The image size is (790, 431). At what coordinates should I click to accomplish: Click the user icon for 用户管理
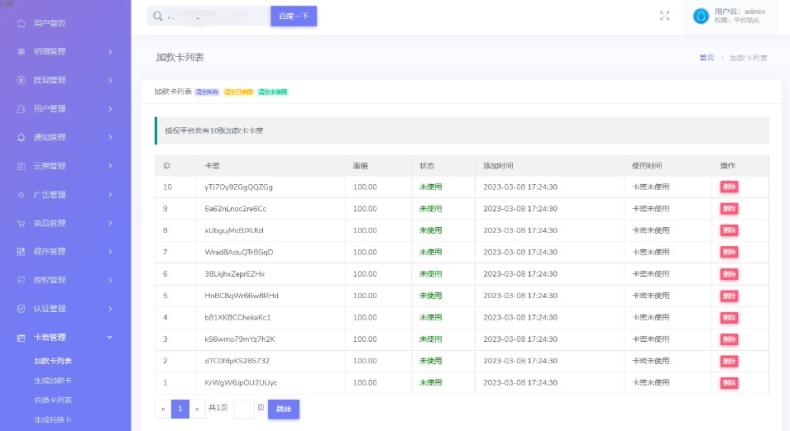tap(21, 108)
